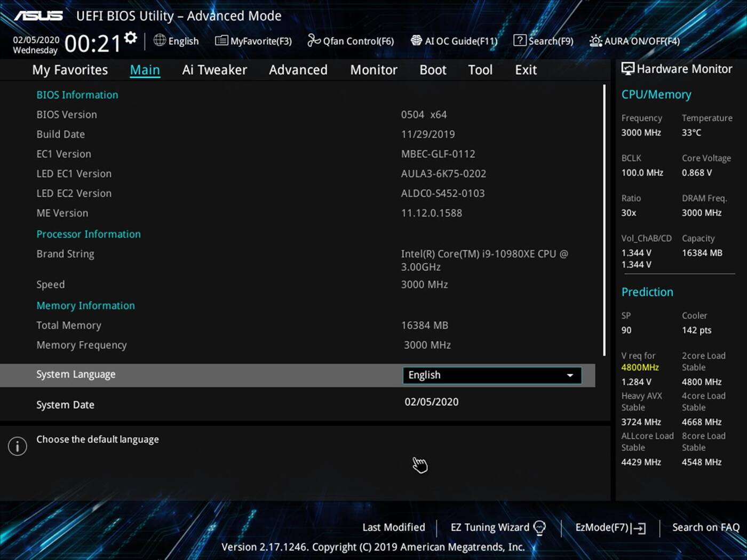
Task: Select the Advanced menu item
Action: coord(298,69)
